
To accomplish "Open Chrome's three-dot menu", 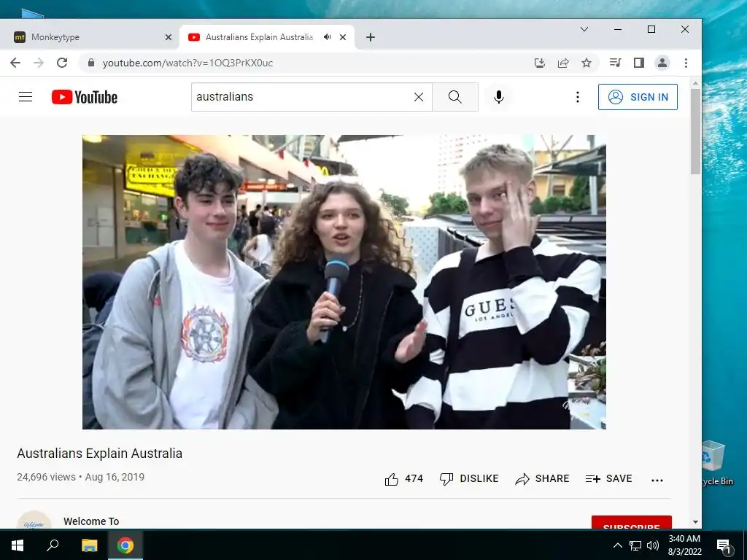I will coord(686,63).
